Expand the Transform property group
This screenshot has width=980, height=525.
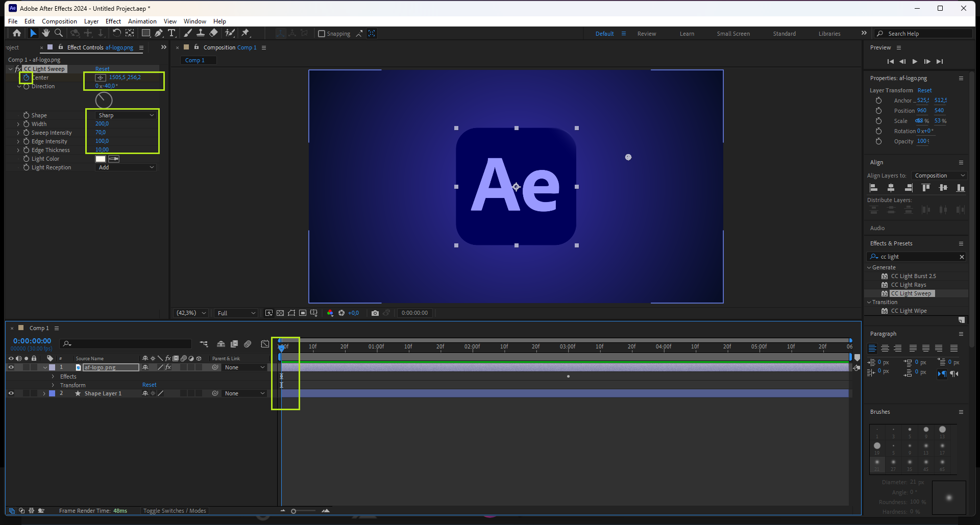click(53, 385)
